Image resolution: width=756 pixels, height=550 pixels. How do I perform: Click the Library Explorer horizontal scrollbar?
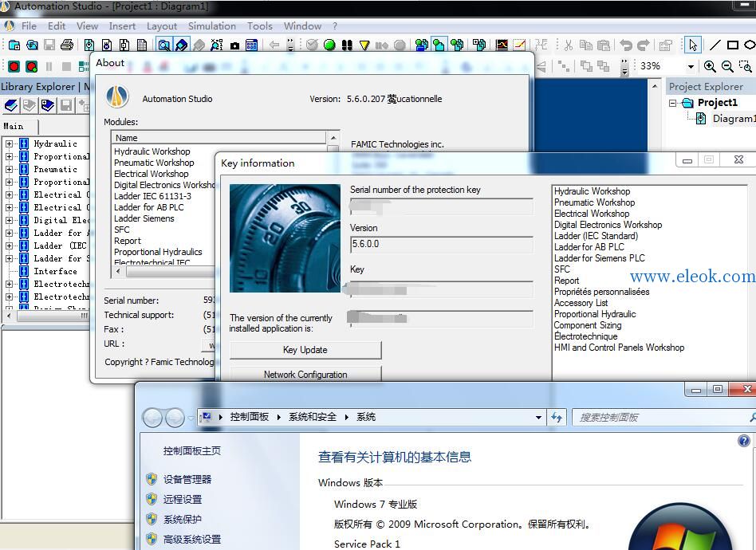47,316
